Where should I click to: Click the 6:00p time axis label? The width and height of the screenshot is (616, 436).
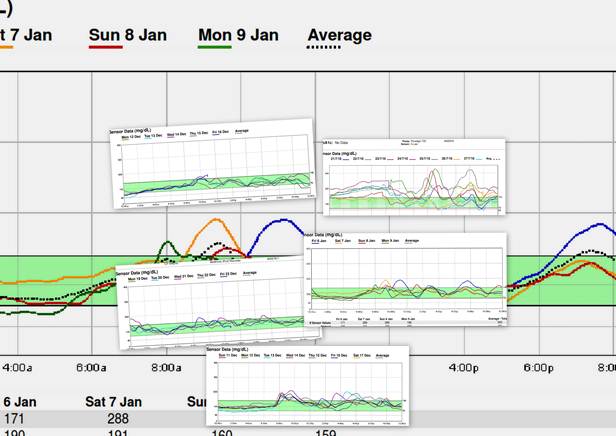click(538, 368)
